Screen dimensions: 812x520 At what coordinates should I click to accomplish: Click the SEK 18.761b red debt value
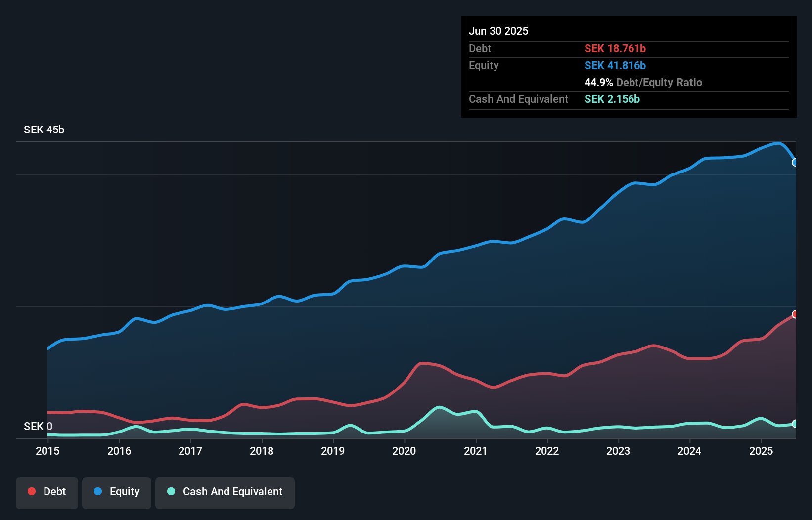(x=615, y=48)
